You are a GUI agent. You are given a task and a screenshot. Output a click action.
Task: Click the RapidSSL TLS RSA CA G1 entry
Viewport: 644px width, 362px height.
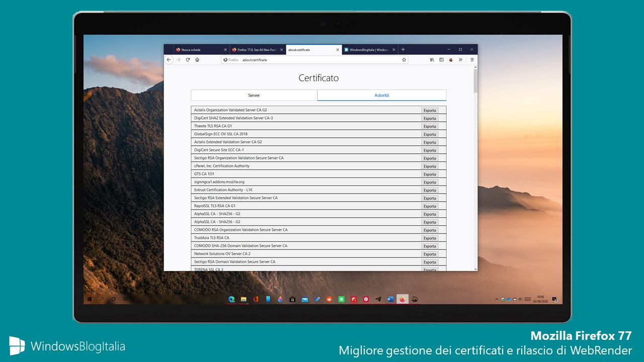(215, 206)
